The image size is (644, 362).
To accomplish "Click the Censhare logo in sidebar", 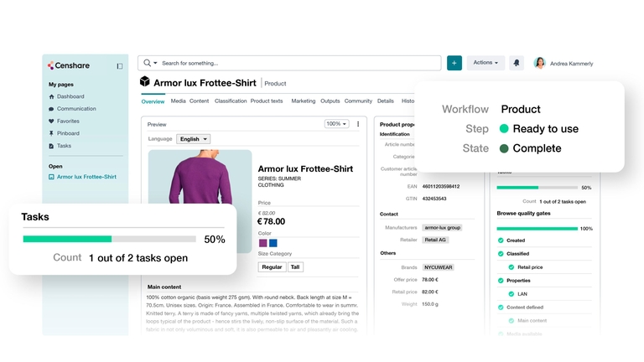I will tap(69, 65).
